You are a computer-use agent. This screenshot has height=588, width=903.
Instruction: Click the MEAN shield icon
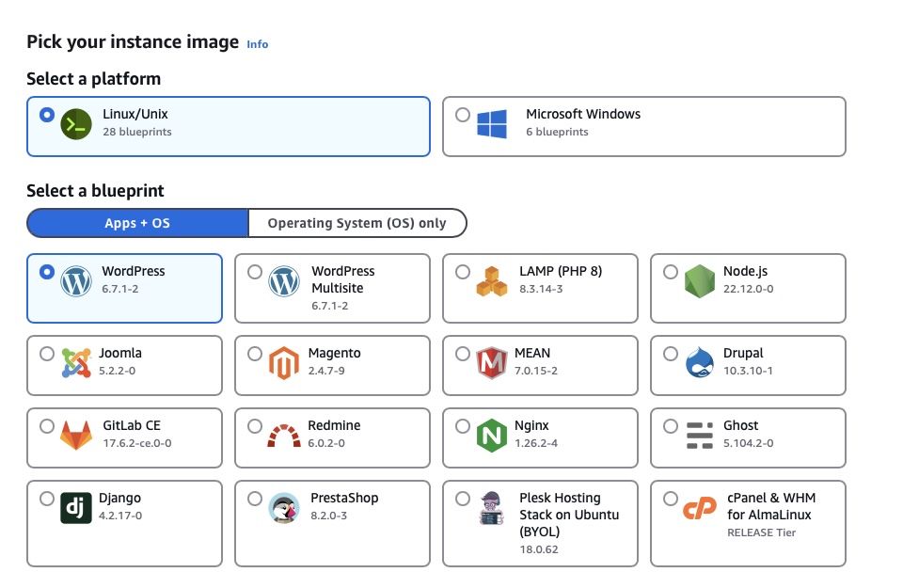492,363
